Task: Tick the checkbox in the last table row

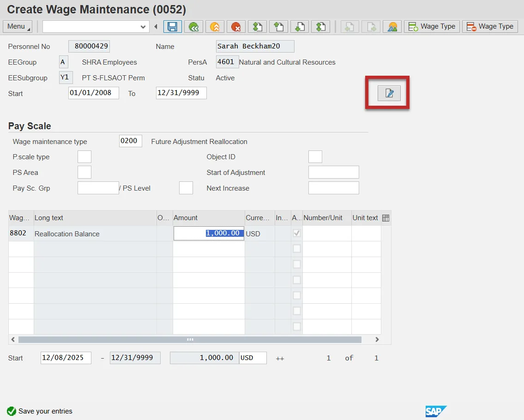Action: (297, 327)
